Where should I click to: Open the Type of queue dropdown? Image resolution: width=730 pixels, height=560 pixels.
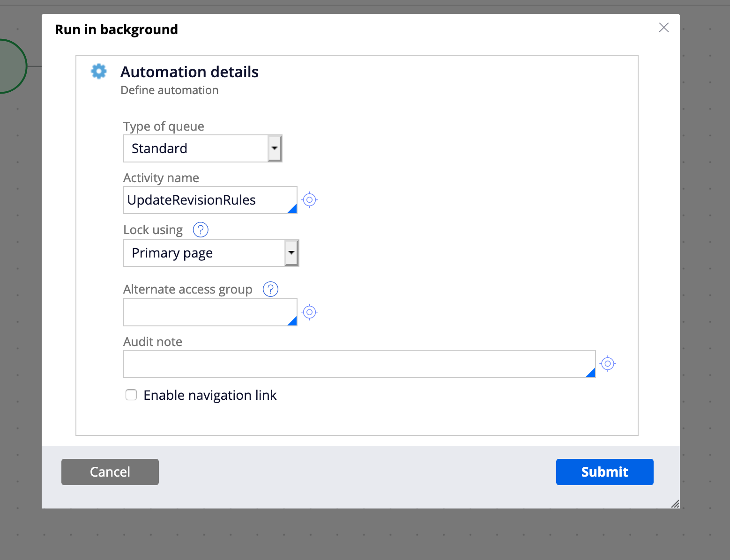[202, 148]
